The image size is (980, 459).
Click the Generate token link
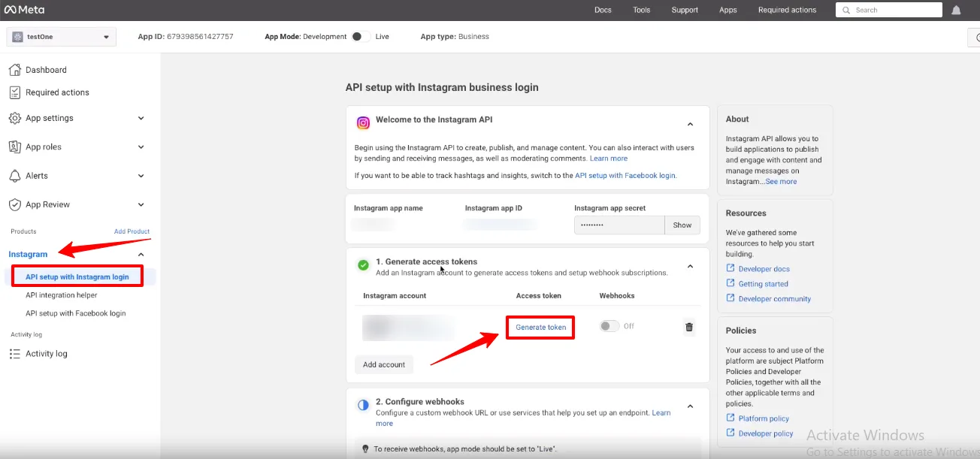pos(541,327)
